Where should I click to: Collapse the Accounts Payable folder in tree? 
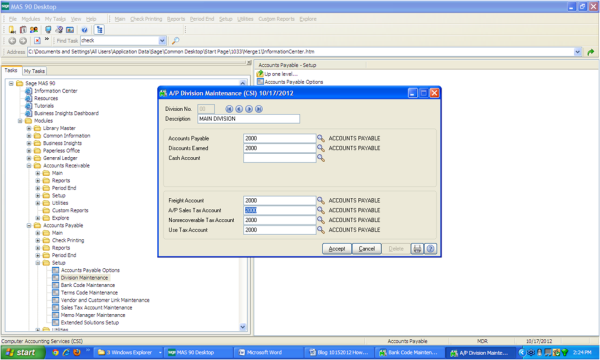[x=29, y=225]
